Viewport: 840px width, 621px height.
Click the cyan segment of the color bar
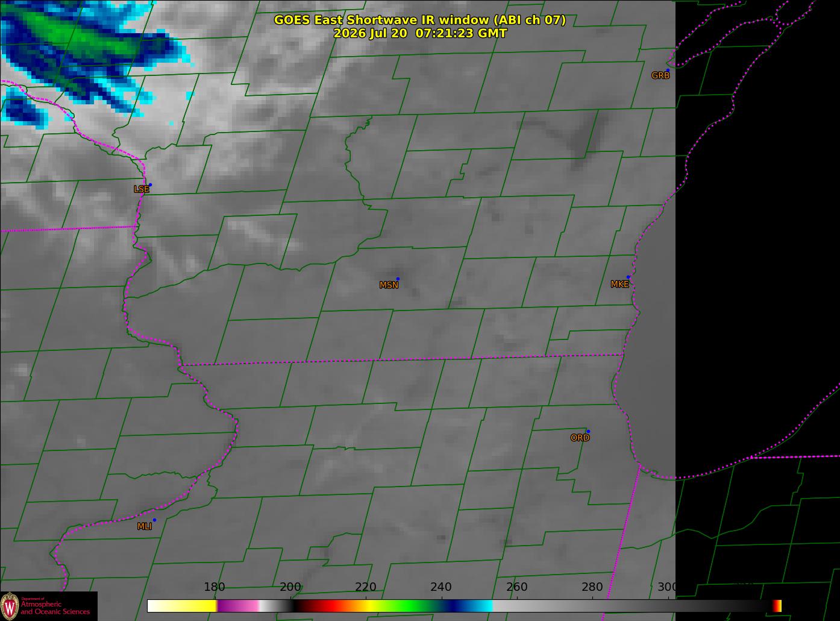[x=479, y=605]
